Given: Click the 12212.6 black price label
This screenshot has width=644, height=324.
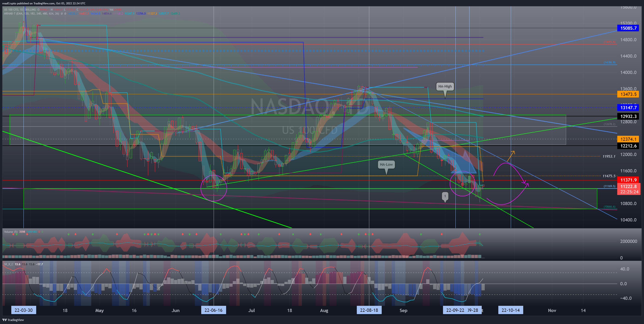Looking at the screenshot, I should (628, 146).
